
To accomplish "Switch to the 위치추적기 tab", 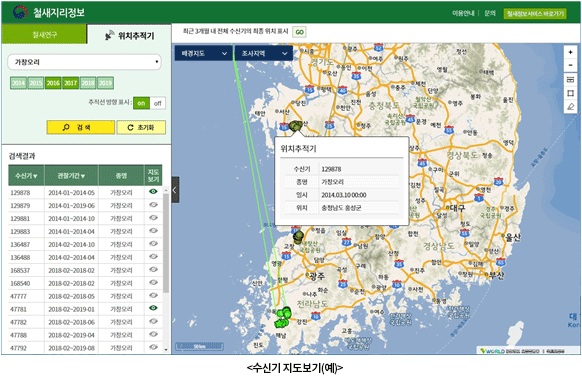I will click(129, 35).
